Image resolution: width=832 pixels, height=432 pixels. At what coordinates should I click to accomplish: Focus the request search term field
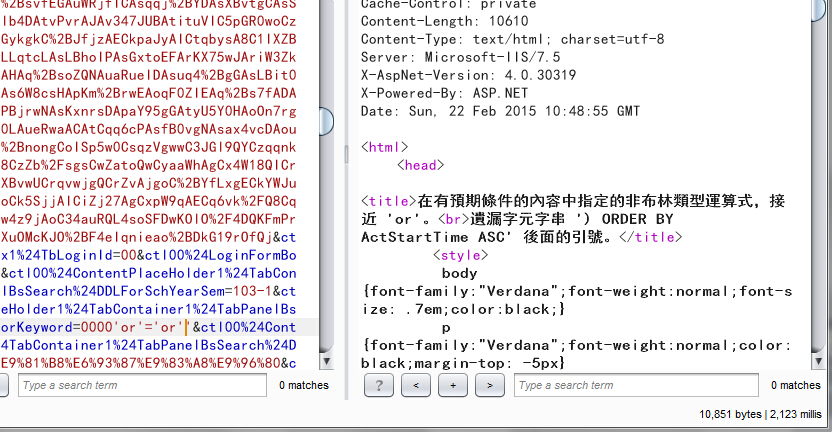coord(142,385)
